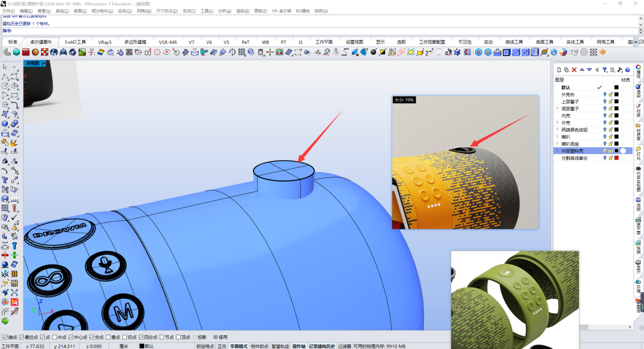Expand the 中部塑料壳 layer

(558, 151)
